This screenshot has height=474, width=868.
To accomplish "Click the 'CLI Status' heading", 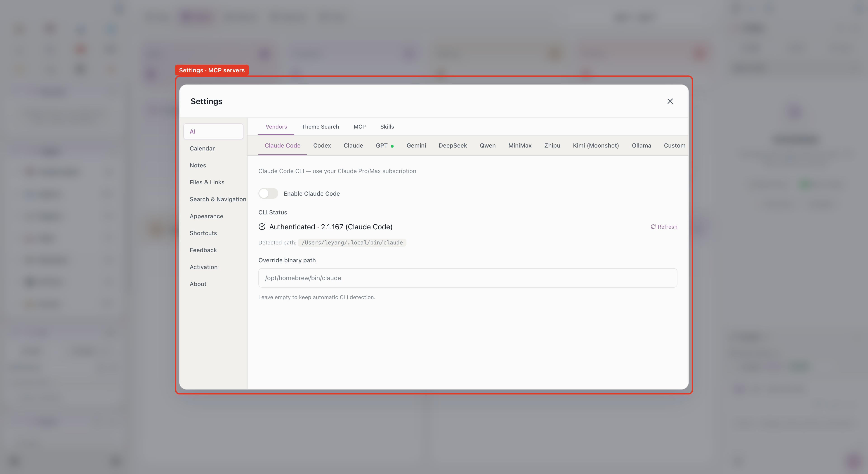I will [x=273, y=213].
